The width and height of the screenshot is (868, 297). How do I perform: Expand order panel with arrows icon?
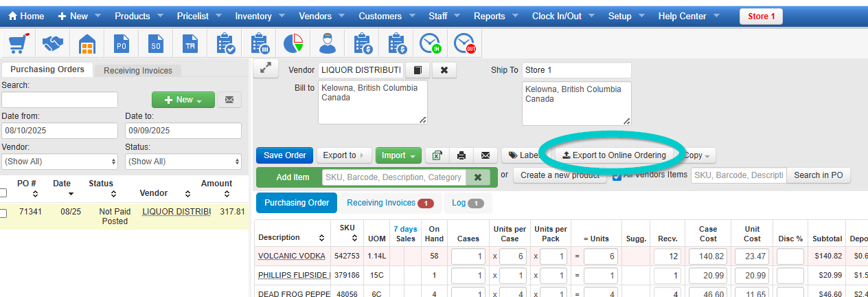click(266, 69)
